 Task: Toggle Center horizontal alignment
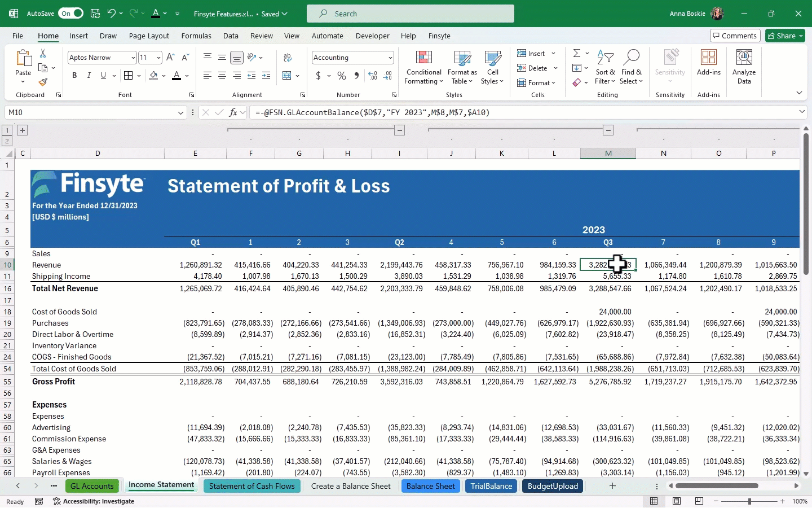click(222, 76)
